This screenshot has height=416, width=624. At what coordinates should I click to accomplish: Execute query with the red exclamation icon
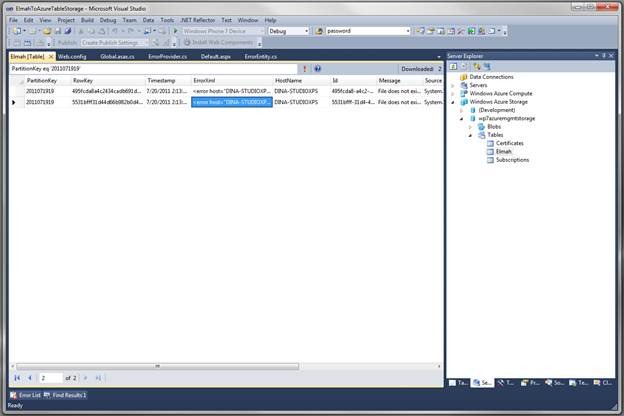(x=305, y=69)
